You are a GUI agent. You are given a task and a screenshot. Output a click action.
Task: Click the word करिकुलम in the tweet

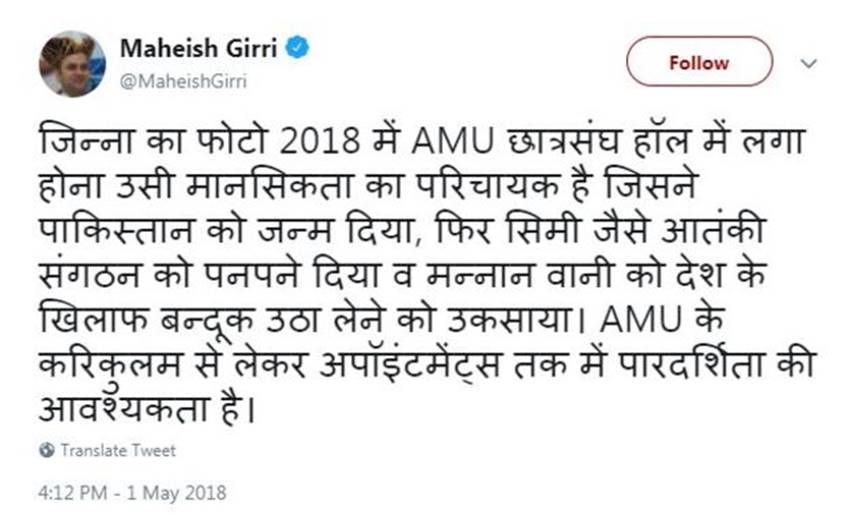[106, 366]
